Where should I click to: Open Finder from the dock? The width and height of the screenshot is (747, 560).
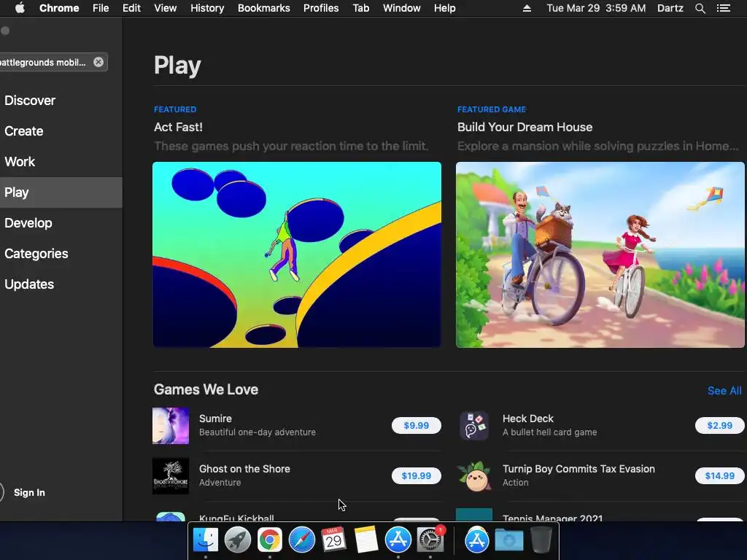click(205, 540)
